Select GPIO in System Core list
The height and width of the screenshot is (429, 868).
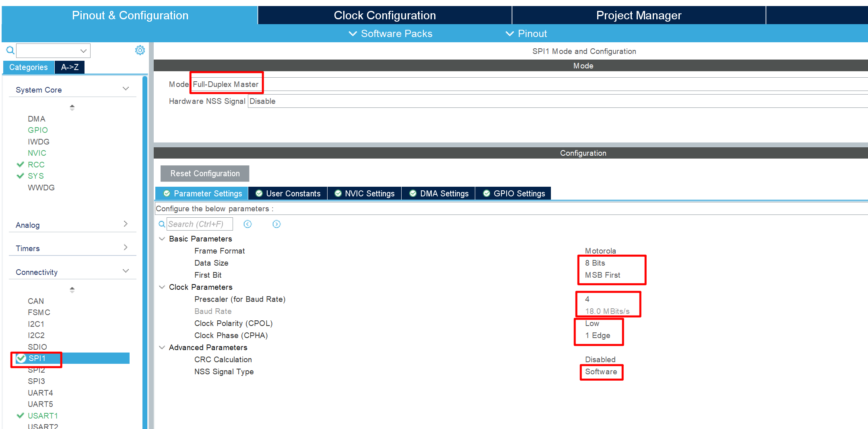click(38, 130)
